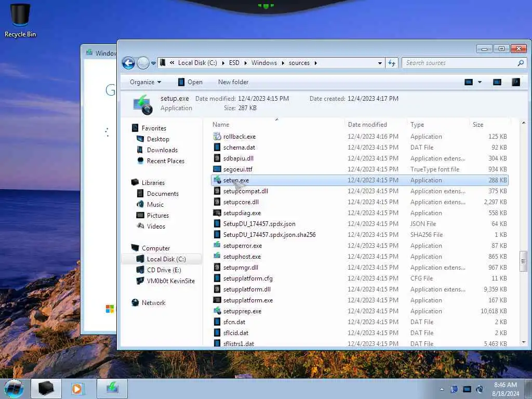Select Computer in navigation pane
The width and height of the screenshot is (532, 399).
pyautogui.click(x=156, y=248)
